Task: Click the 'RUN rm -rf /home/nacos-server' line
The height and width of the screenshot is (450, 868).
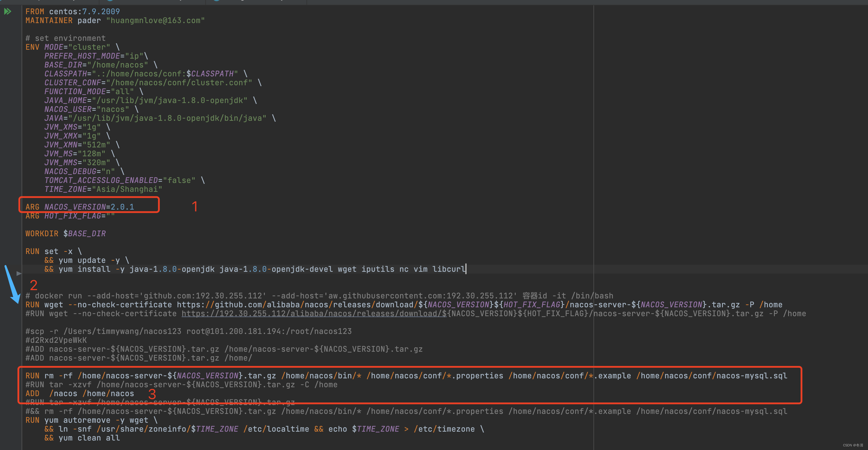Action: pyautogui.click(x=406, y=376)
